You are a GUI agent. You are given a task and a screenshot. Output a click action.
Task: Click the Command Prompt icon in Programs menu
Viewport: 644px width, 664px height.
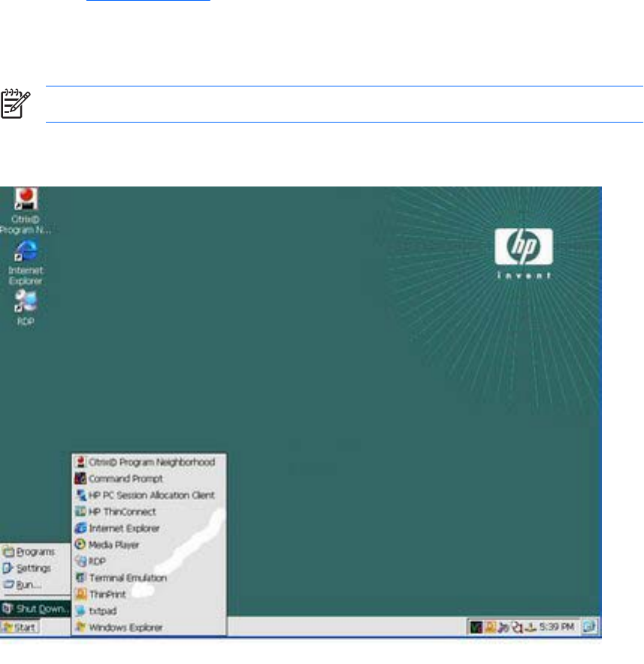[x=80, y=478]
